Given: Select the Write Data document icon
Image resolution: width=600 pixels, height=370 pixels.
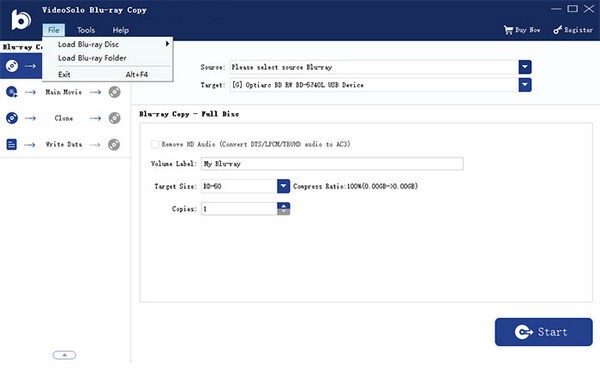Looking at the screenshot, I should (12, 144).
